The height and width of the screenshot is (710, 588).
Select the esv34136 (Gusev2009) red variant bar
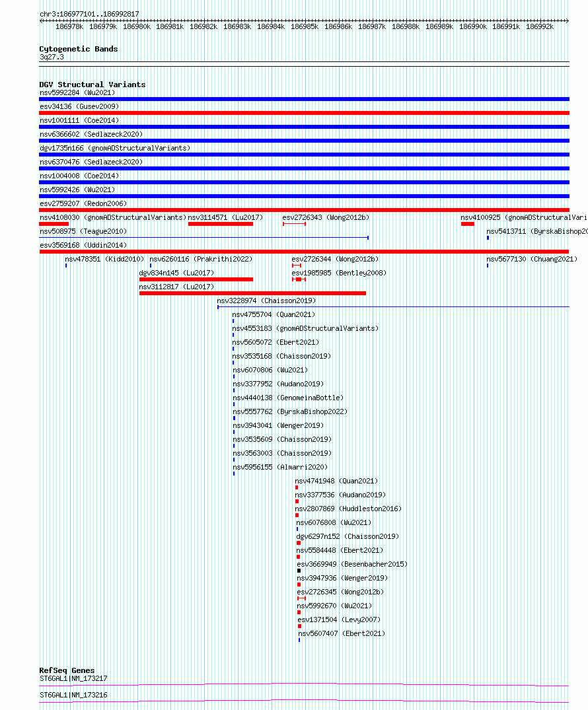[x=304, y=113]
